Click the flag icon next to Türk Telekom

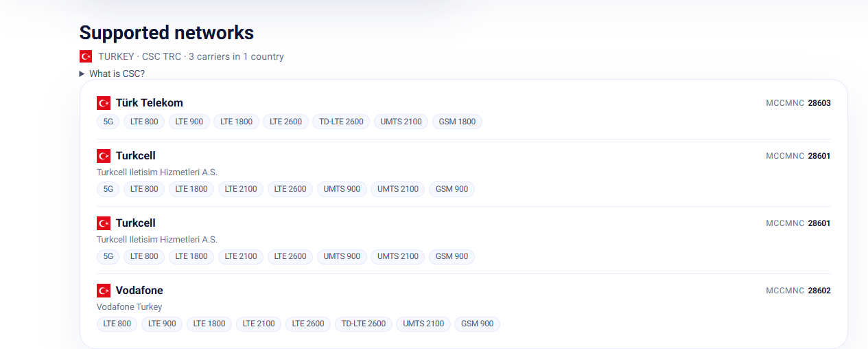pyautogui.click(x=104, y=103)
